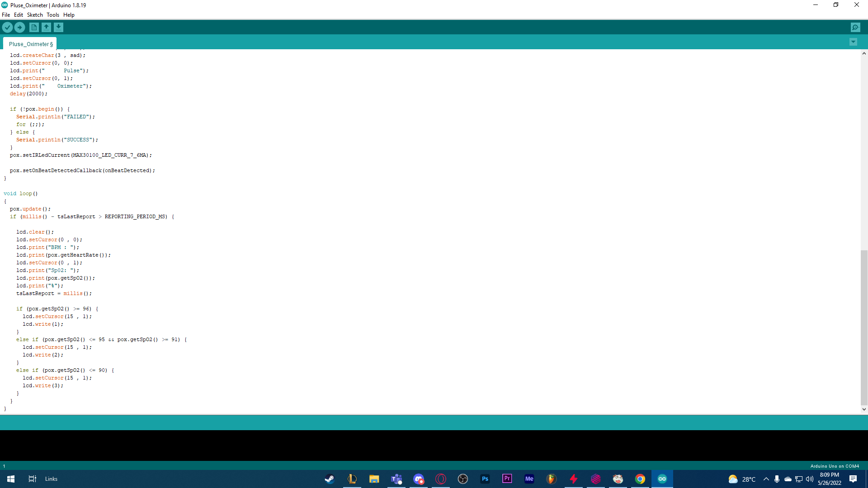Open network settings tray icon

pyautogui.click(x=799, y=479)
